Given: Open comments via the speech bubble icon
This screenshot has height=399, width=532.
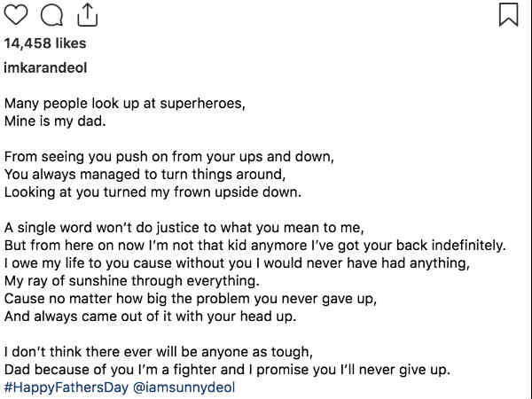Looking at the screenshot, I should [x=51, y=15].
